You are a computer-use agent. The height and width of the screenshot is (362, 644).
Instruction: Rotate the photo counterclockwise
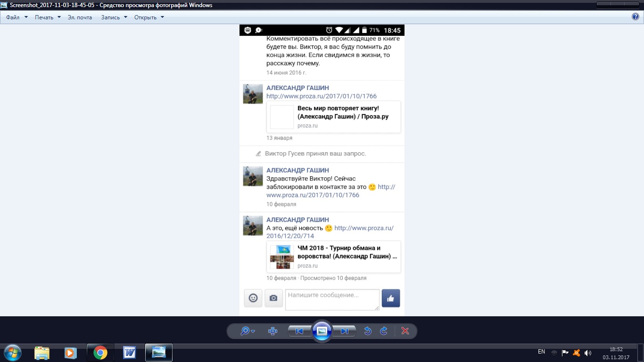tap(368, 331)
